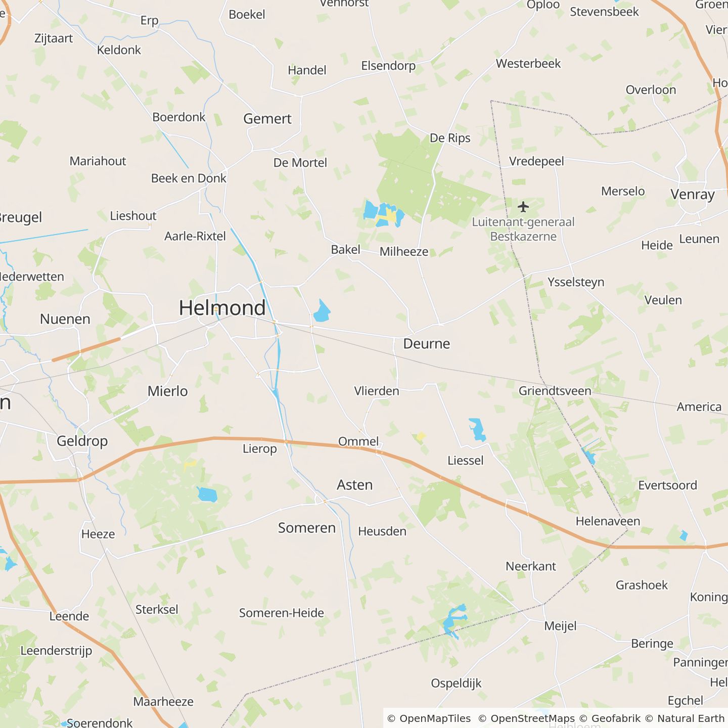Viewport: 728px width, 728px height.
Task: Open the OpenStreetMaps attribution link
Action: click(526, 718)
